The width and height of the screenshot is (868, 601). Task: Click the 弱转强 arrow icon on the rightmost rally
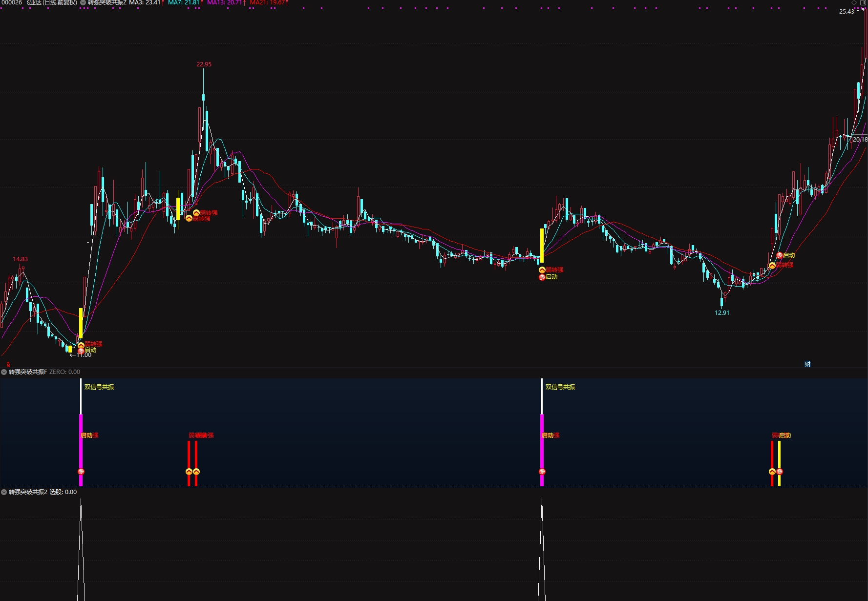tap(772, 266)
